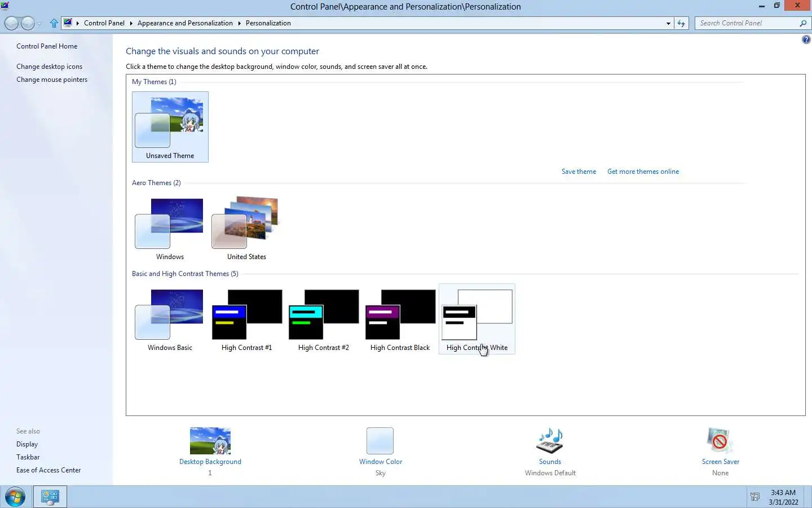Go to Control Panel Home
The width and height of the screenshot is (812, 508).
coord(47,46)
